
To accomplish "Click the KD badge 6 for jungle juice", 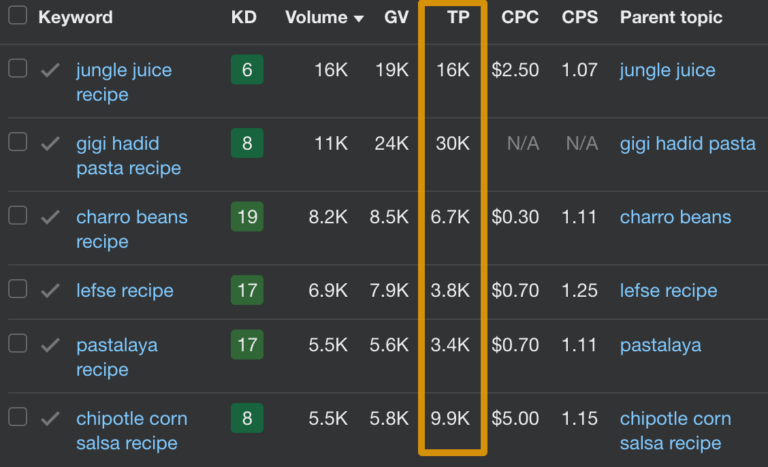I will point(246,70).
